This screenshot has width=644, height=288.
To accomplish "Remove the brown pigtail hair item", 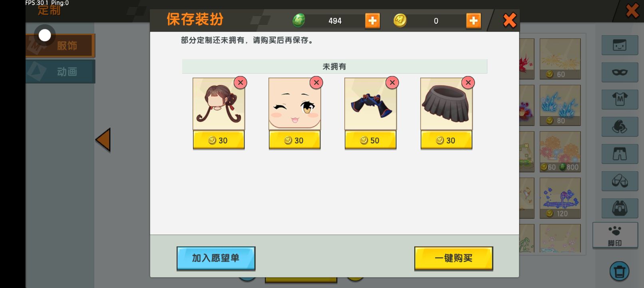I will coord(241,82).
